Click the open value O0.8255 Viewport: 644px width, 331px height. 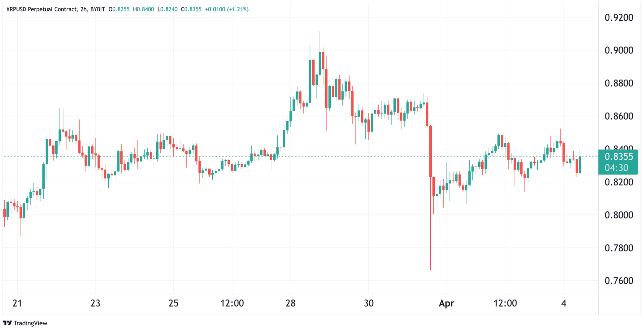[x=119, y=9]
